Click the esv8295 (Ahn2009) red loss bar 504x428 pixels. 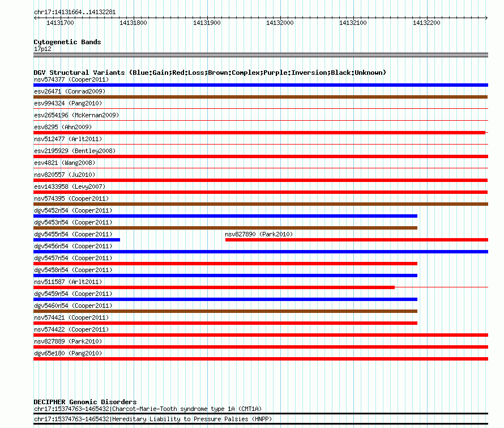[x=259, y=133]
